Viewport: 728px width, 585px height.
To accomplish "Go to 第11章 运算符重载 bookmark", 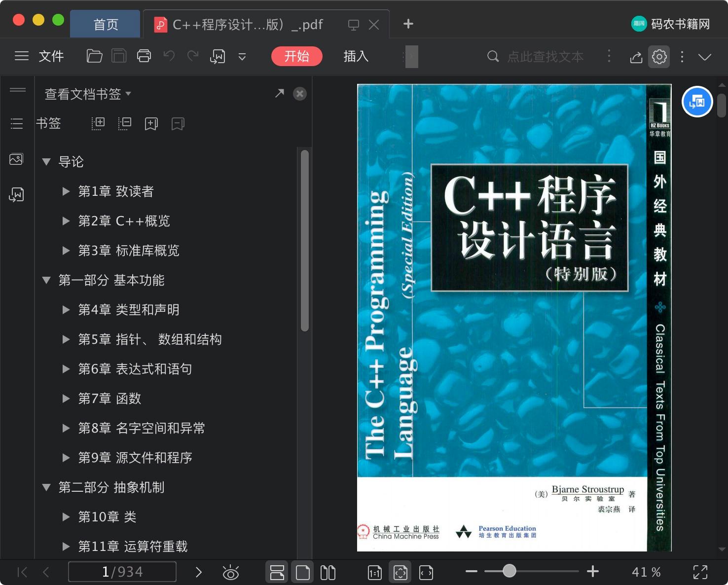I will pos(133,547).
